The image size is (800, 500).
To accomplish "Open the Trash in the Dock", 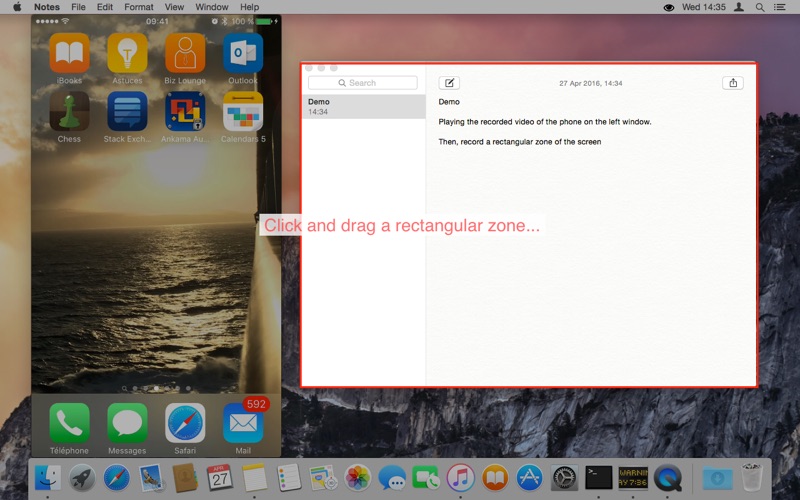I will [x=752, y=478].
